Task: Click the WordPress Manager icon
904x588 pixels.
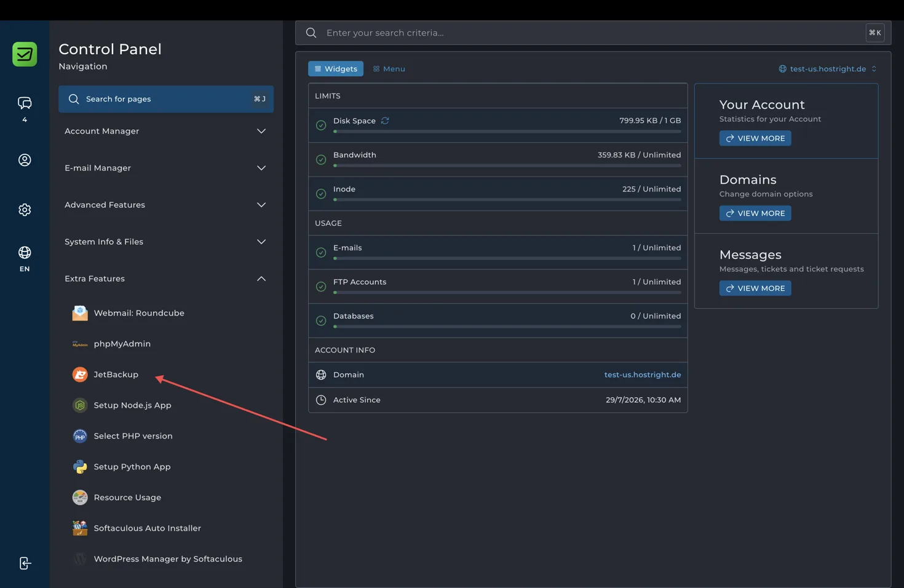Action: pyautogui.click(x=80, y=559)
